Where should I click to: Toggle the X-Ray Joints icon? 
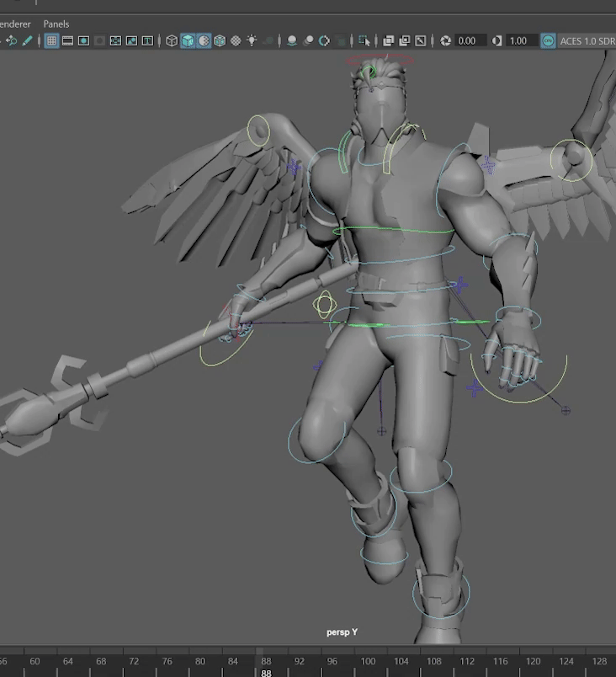pos(420,41)
